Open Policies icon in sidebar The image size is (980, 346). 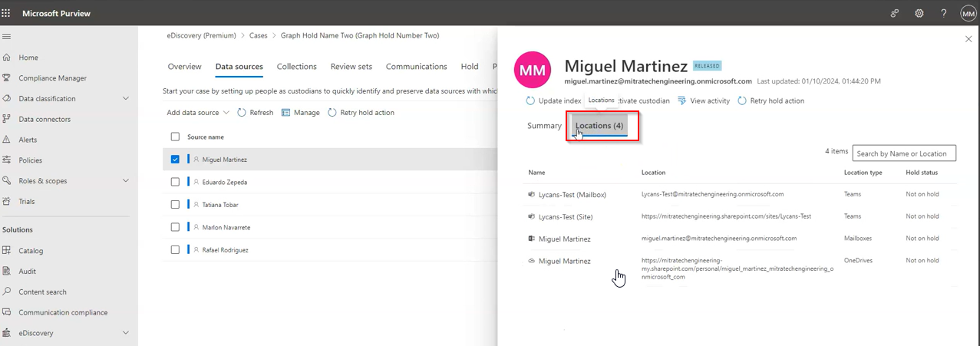pyautogui.click(x=7, y=160)
